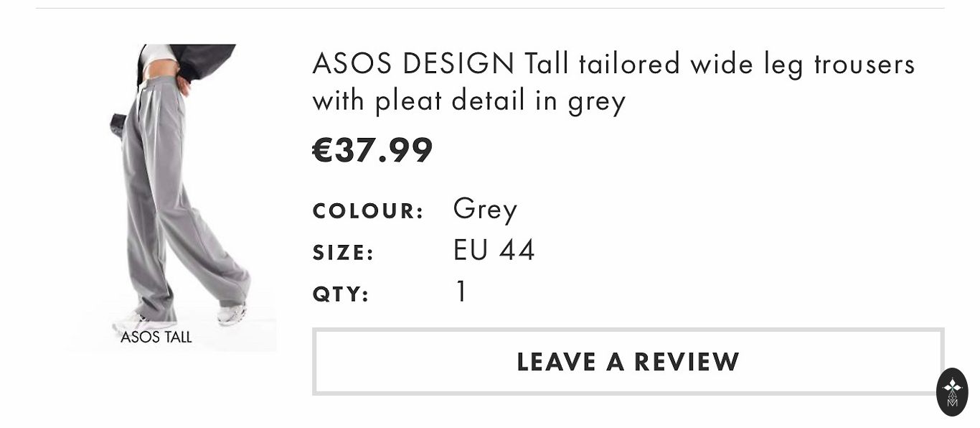Screen dimensions: 980x428
Task: Click the word "trousers" in product title
Action: click(864, 64)
